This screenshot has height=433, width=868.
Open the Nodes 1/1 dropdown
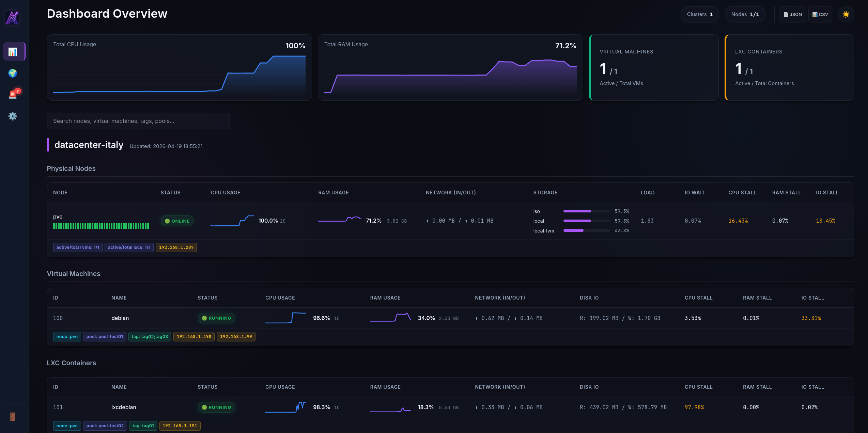(745, 14)
